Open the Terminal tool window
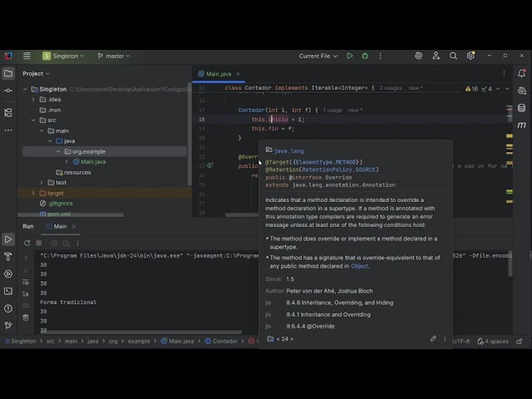 (x=8, y=291)
